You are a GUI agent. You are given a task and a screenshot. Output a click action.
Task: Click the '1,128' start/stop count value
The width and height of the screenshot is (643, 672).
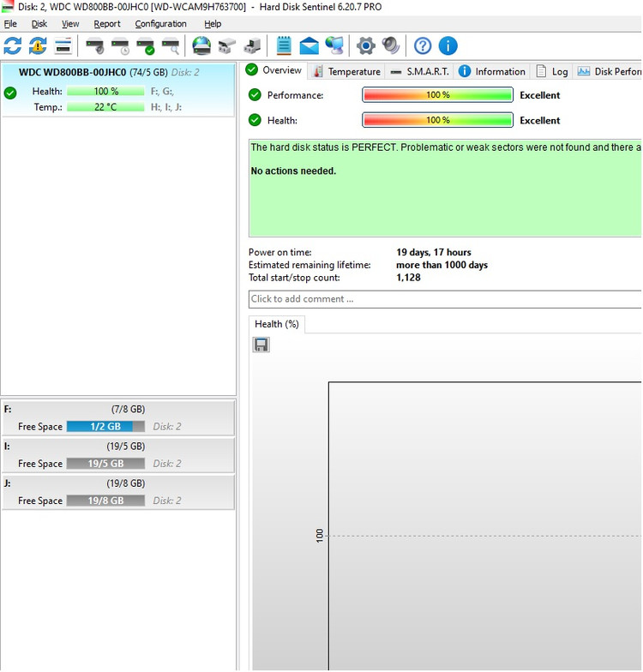pos(408,278)
